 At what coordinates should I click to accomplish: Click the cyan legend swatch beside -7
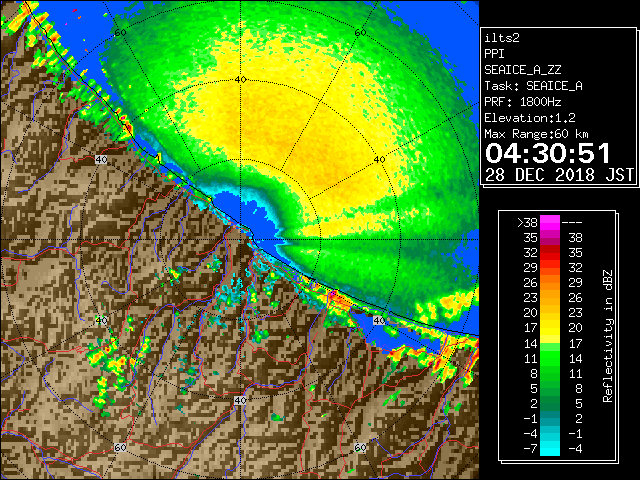pyautogui.click(x=550, y=449)
